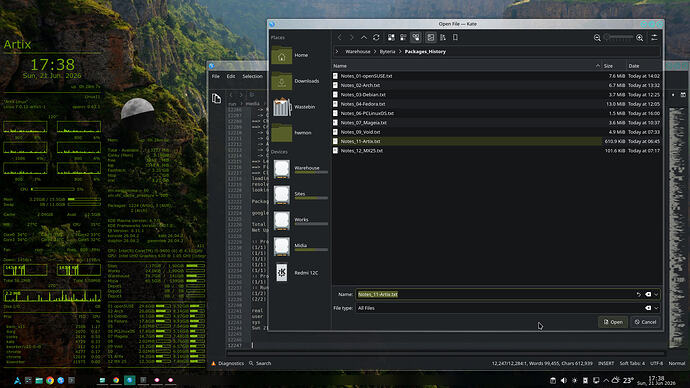Toggle the file preview button

click(431, 37)
